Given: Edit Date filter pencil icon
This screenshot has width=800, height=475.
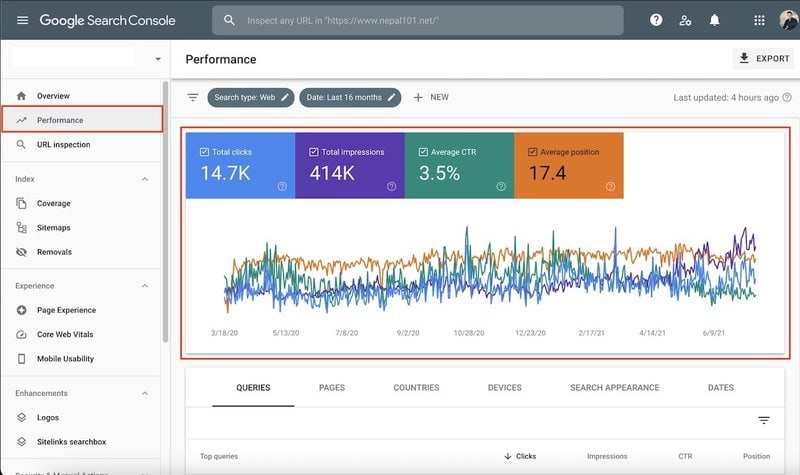Looking at the screenshot, I should pyautogui.click(x=391, y=97).
